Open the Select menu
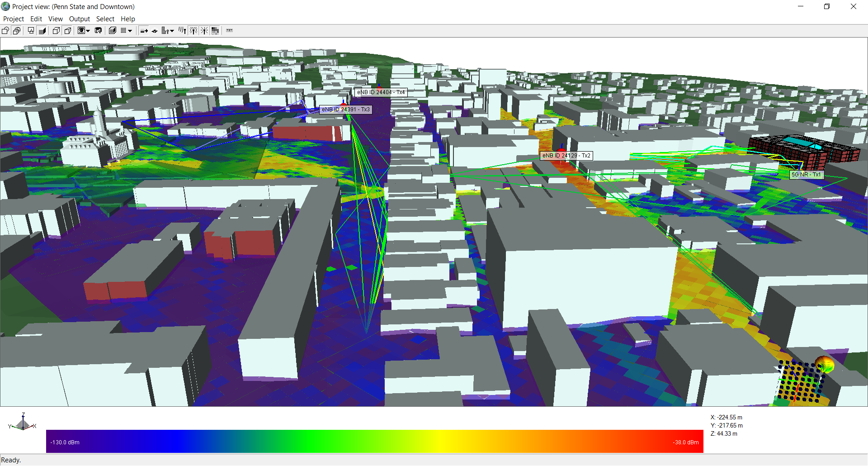868x466 pixels. coord(105,19)
